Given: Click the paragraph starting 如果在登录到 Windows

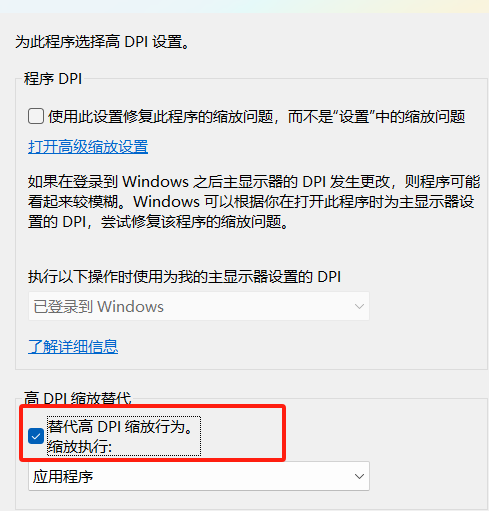Looking at the screenshot, I should [254, 202].
